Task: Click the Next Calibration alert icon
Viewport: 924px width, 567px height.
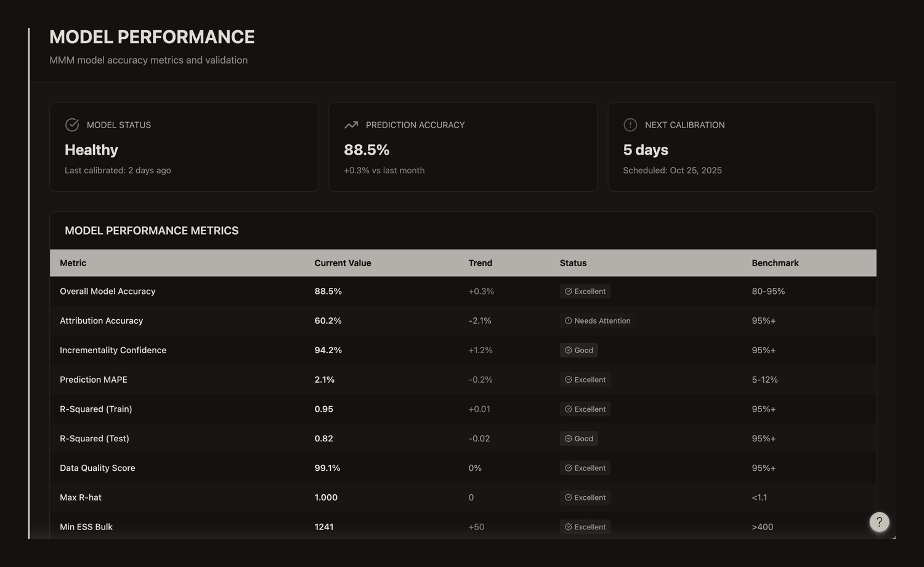Action: 630,124
